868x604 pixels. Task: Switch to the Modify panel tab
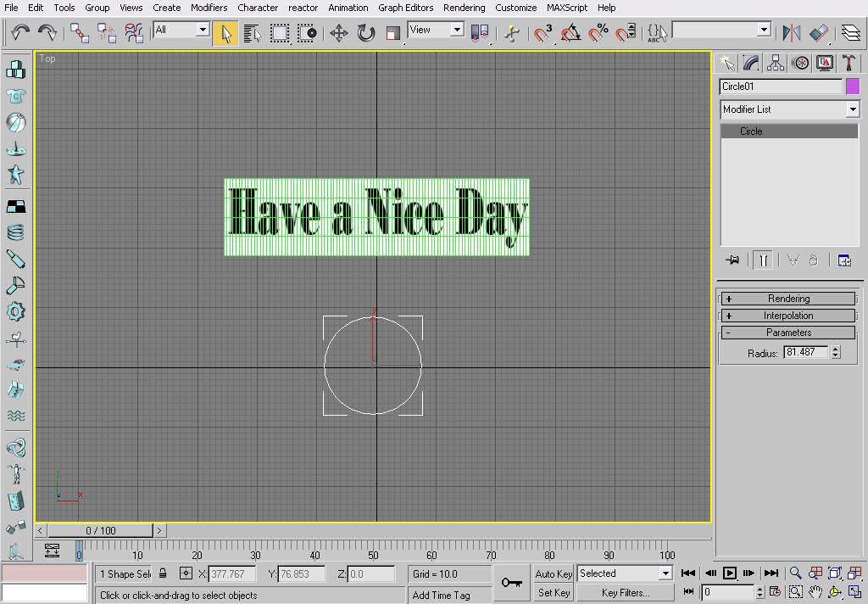tap(751, 63)
